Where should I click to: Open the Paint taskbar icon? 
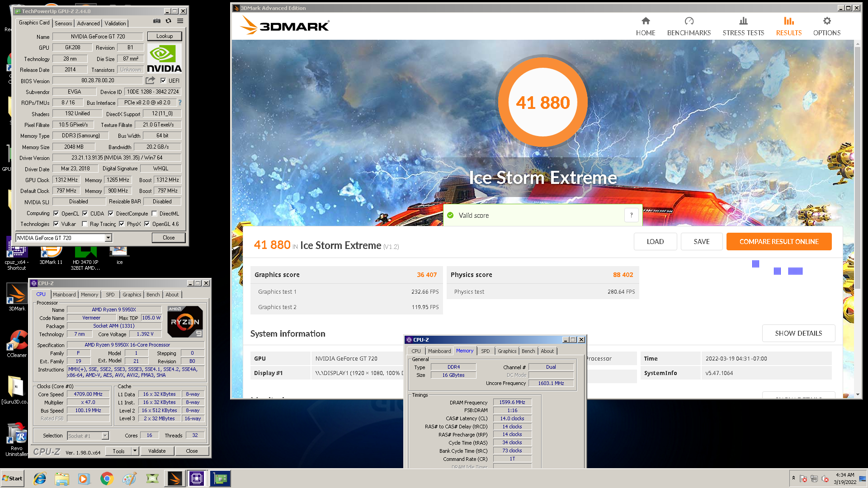129,479
